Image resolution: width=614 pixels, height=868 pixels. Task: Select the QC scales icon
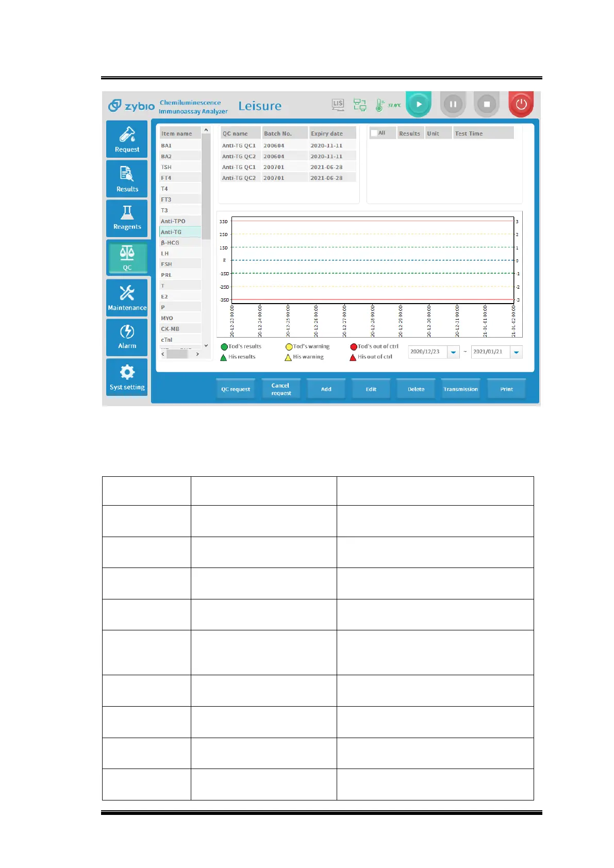click(x=127, y=258)
